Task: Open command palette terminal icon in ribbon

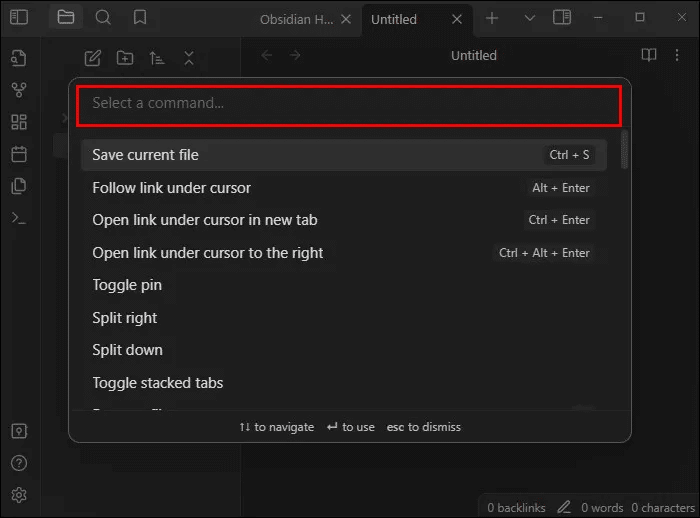Action: point(19,218)
